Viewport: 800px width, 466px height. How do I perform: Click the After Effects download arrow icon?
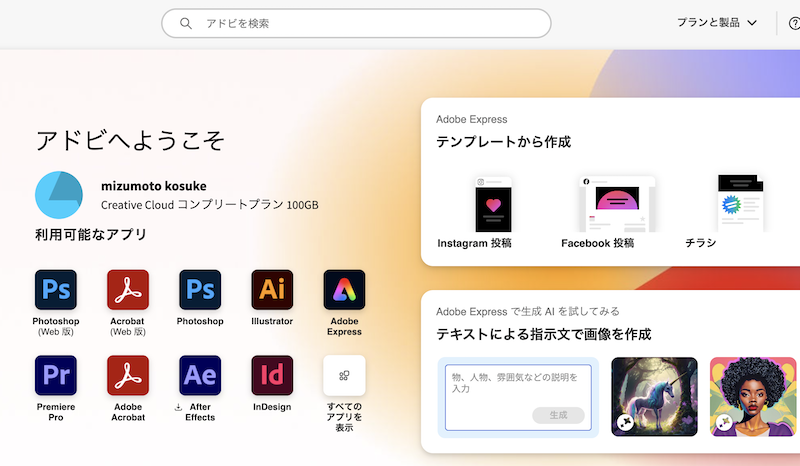click(178, 407)
